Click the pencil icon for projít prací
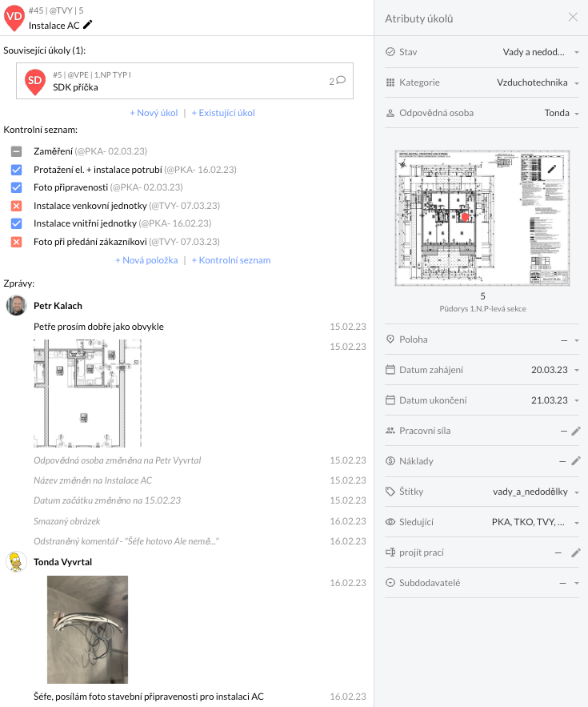The image size is (588, 707). [575, 552]
